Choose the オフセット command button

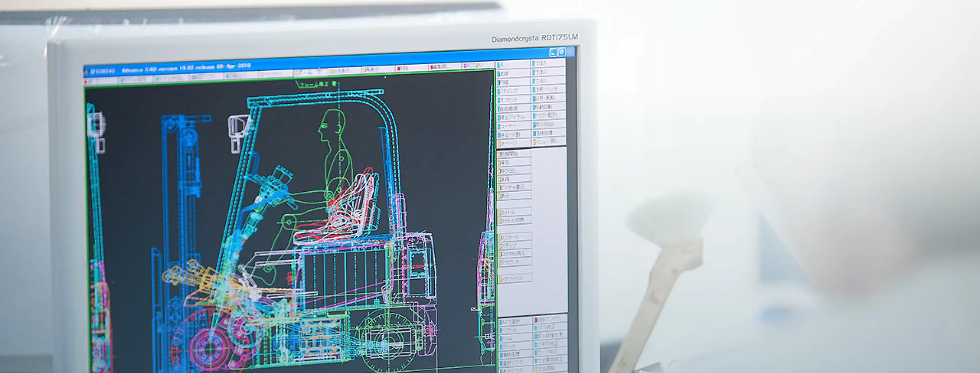[514, 99]
